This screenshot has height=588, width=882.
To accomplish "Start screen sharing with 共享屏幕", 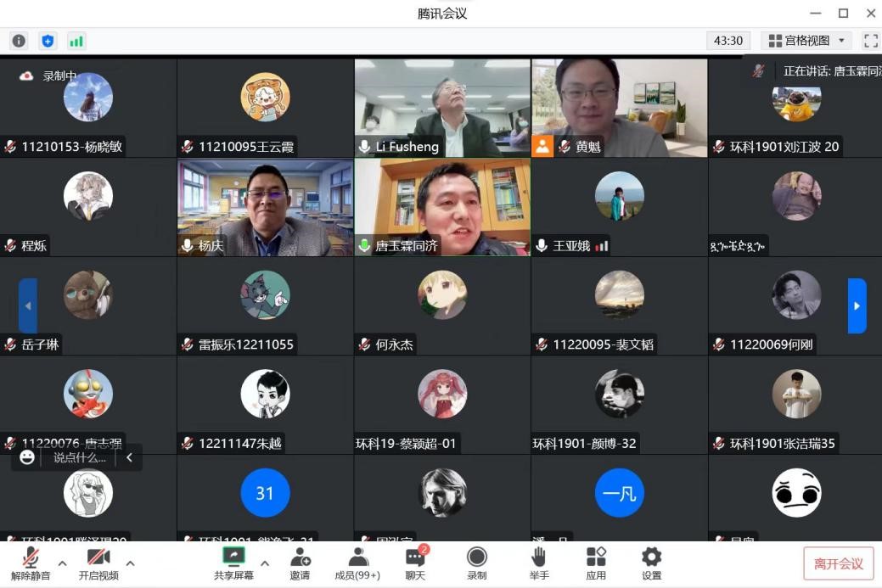I will pos(233,563).
